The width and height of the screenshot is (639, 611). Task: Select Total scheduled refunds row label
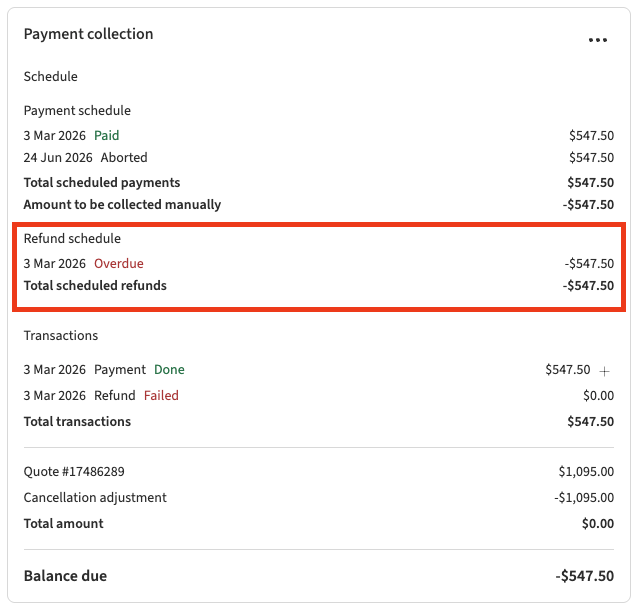click(x=95, y=286)
